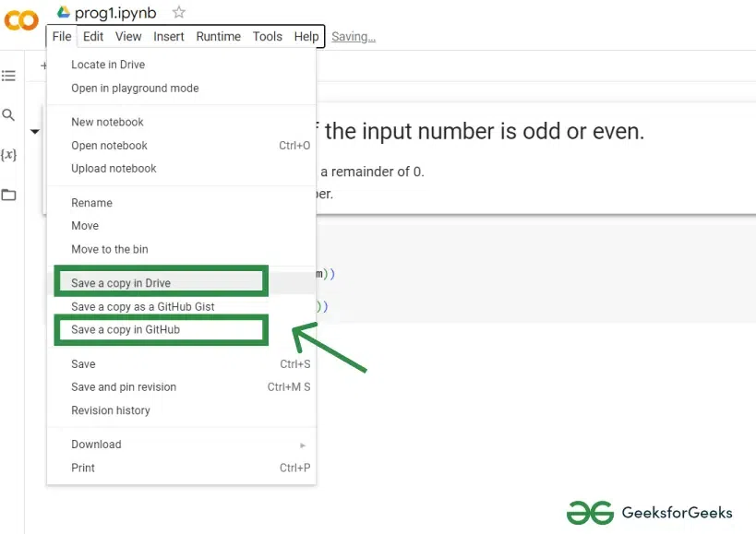This screenshot has height=534, width=756.
Task: Open the search (magnifier) sidebar icon
Action: pyautogui.click(x=8, y=115)
